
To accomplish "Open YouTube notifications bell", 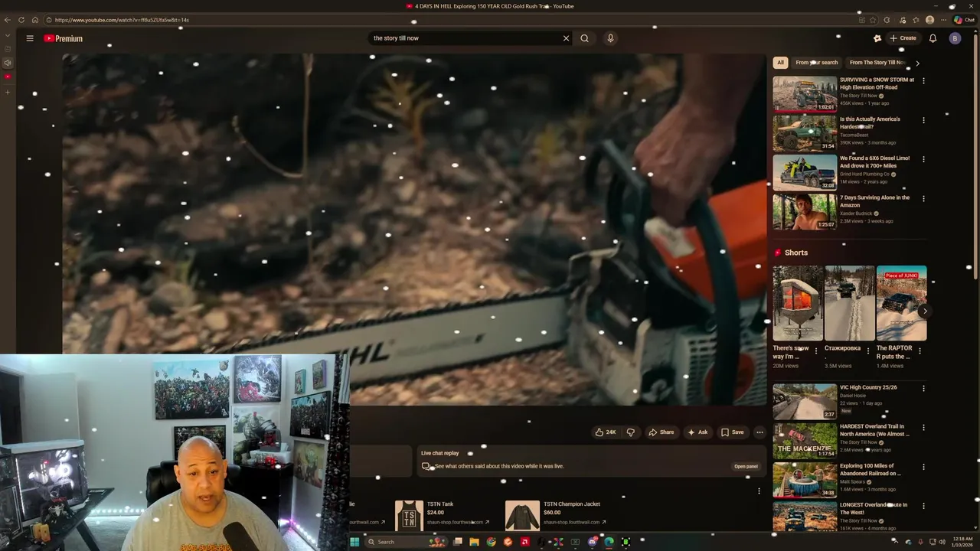I will pyautogui.click(x=933, y=38).
